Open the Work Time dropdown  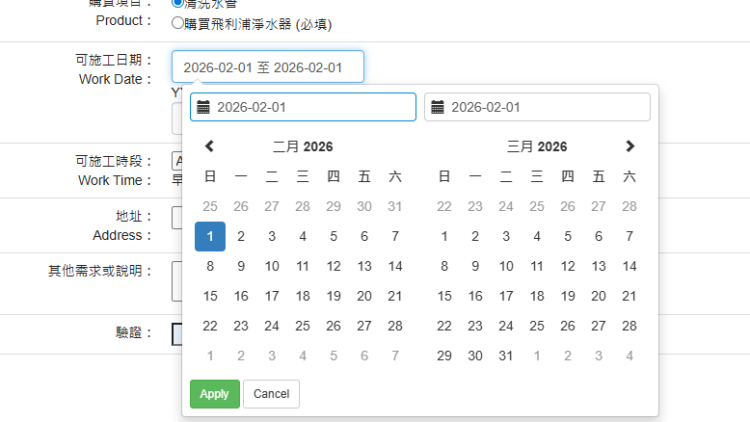click(x=177, y=160)
